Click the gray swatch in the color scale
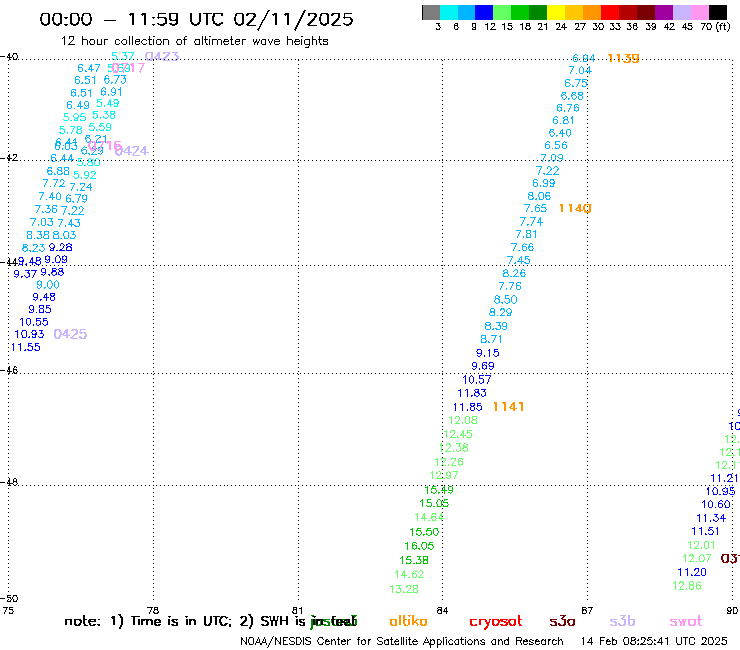 coord(431,12)
